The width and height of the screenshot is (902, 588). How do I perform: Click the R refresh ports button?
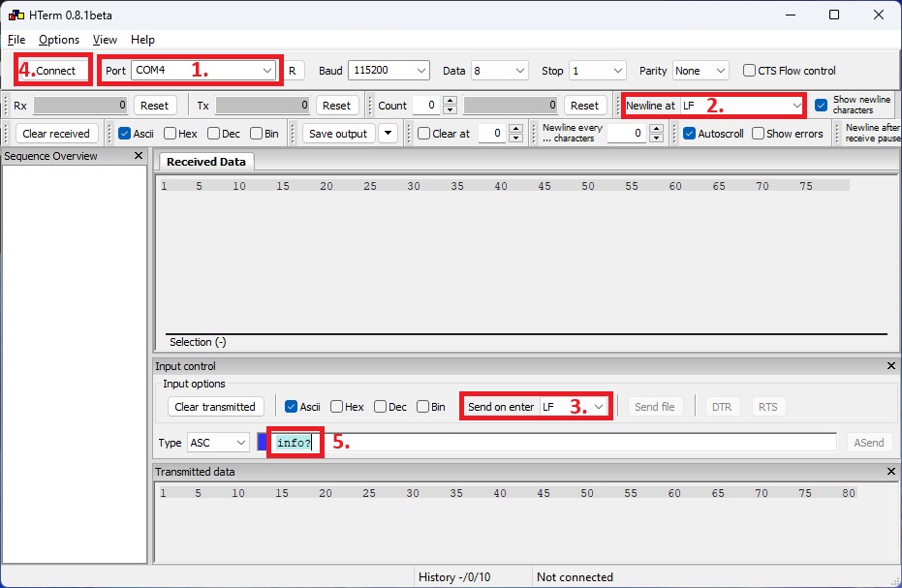tap(294, 71)
